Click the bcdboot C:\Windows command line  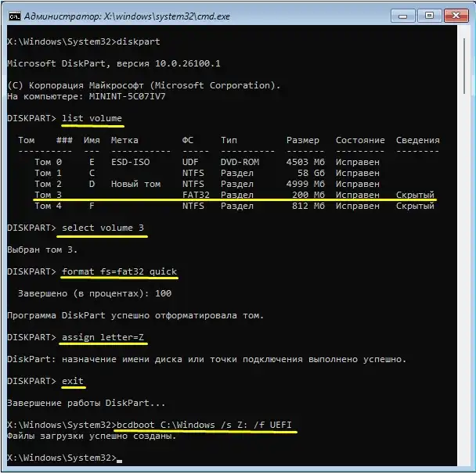204,425
